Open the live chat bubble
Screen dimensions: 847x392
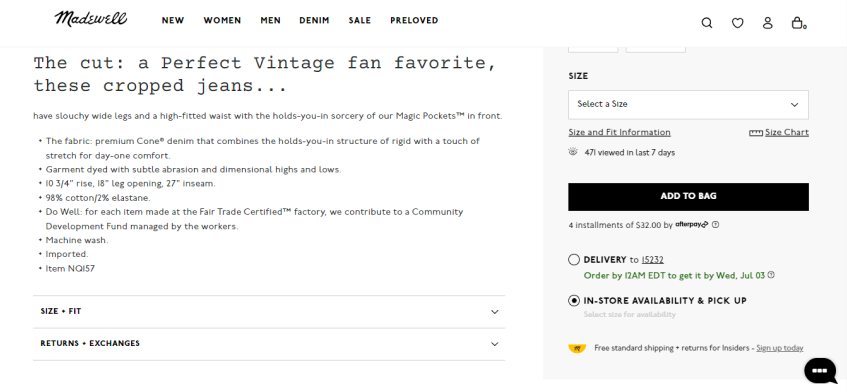(820, 370)
